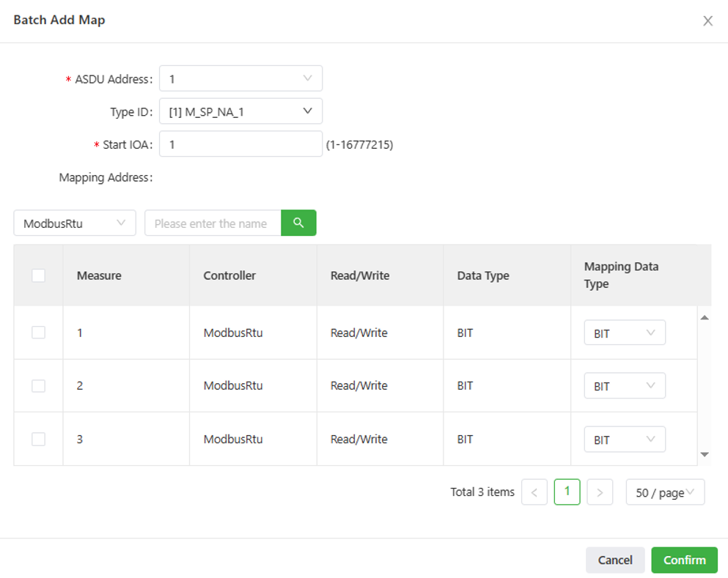The image size is (728, 578).
Task: Open the ASDU Address dropdown
Action: (x=240, y=78)
